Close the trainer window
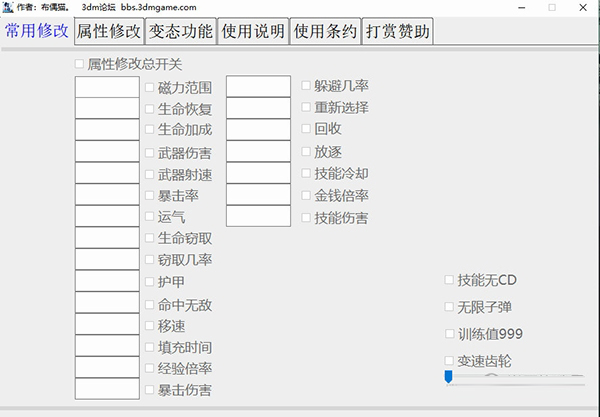600x417 pixels. (x=583, y=7)
